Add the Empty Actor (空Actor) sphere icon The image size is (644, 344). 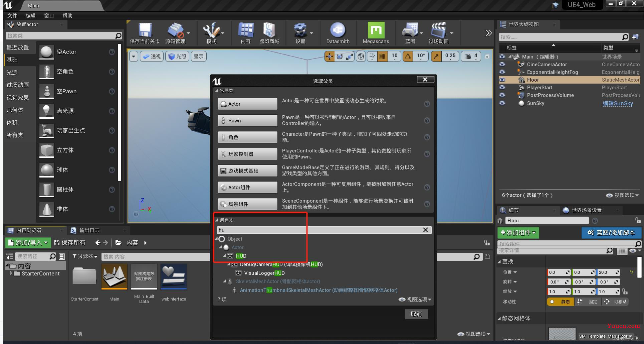(x=46, y=52)
